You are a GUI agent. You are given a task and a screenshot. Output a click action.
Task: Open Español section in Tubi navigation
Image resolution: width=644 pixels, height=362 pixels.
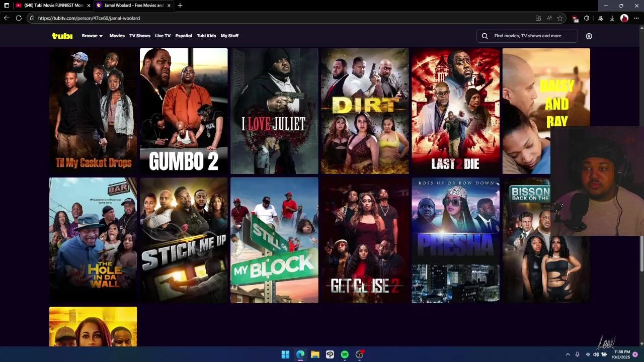click(x=184, y=36)
